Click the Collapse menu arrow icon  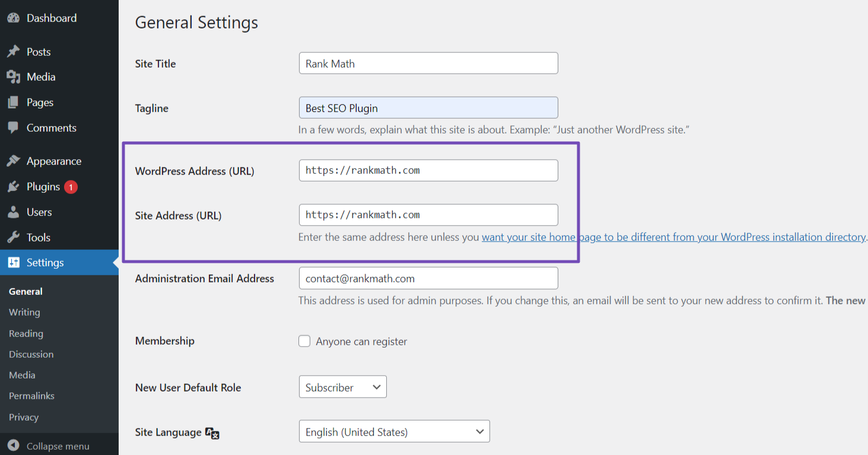13,446
